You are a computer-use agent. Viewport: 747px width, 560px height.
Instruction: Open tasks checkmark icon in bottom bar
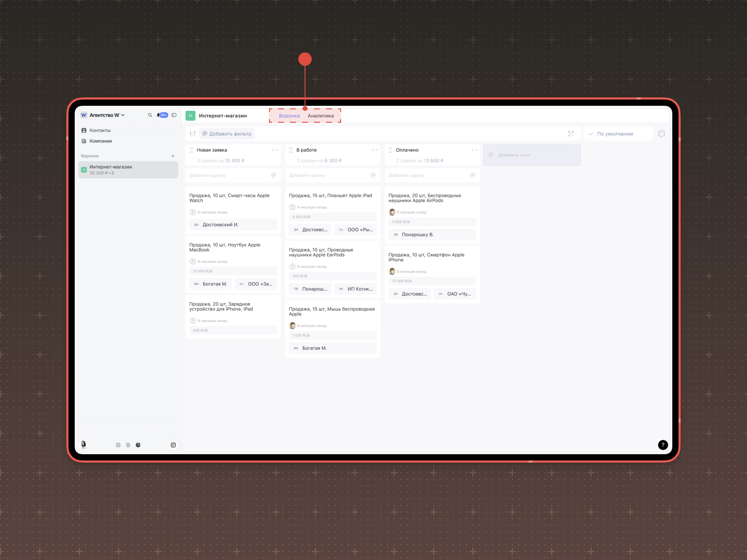click(118, 445)
